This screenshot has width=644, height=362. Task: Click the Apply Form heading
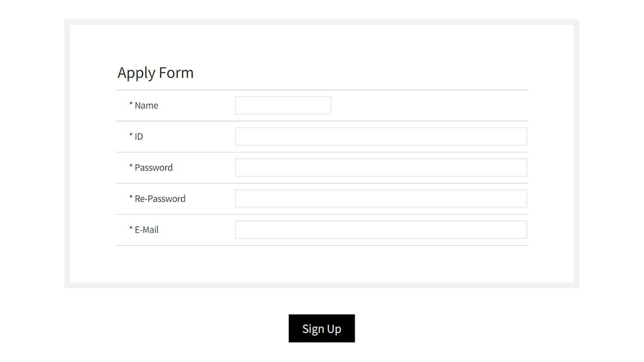tap(155, 73)
